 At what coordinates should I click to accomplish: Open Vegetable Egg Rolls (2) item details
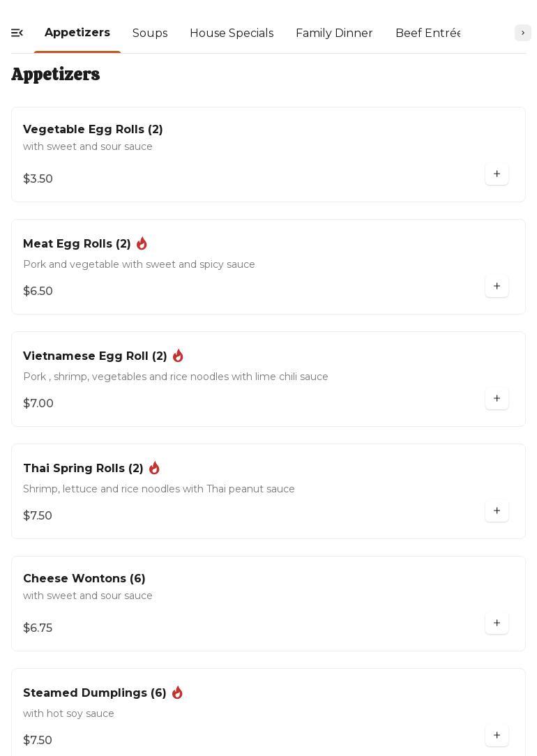pos(93,130)
